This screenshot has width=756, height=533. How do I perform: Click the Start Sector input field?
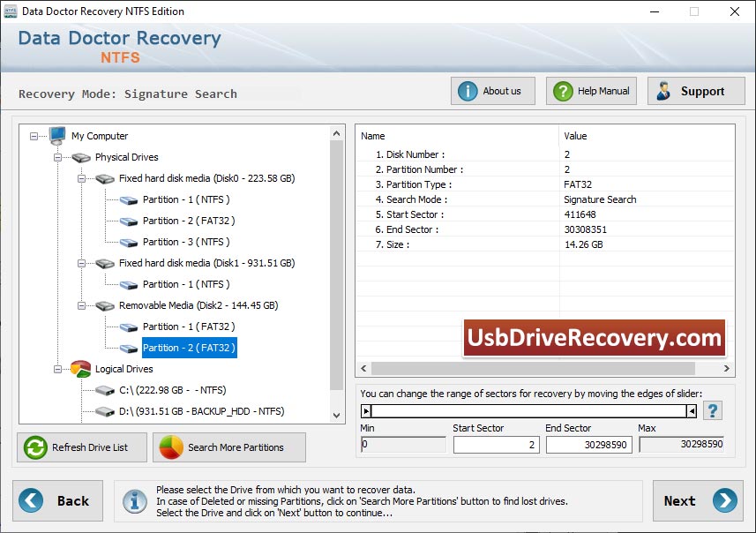coord(496,445)
